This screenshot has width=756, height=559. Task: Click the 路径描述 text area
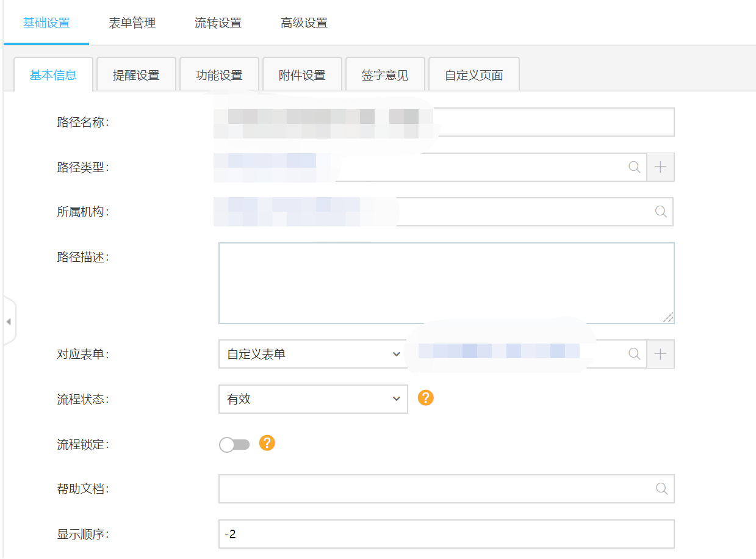(x=446, y=283)
